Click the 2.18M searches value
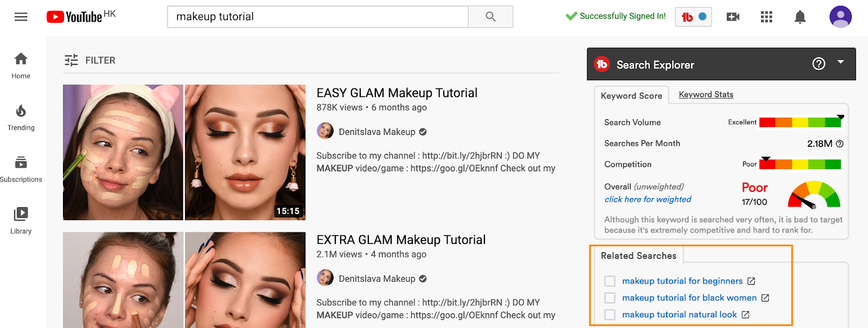This screenshot has height=328, width=868. tap(819, 144)
